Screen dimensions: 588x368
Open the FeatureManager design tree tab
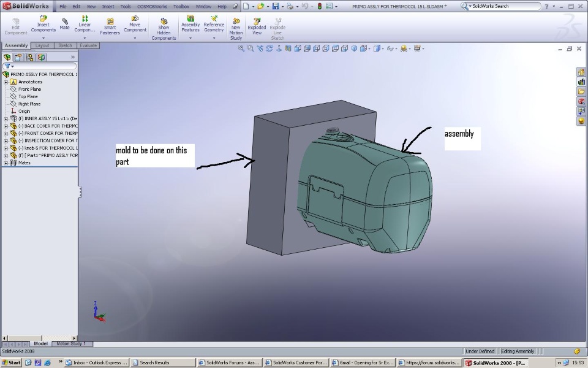click(x=7, y=57)
